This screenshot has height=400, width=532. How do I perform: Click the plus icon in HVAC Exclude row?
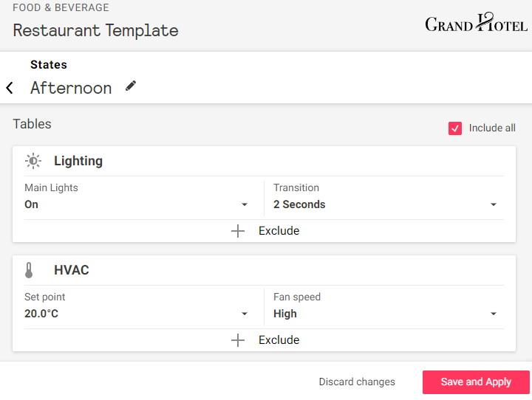point(238,340)
